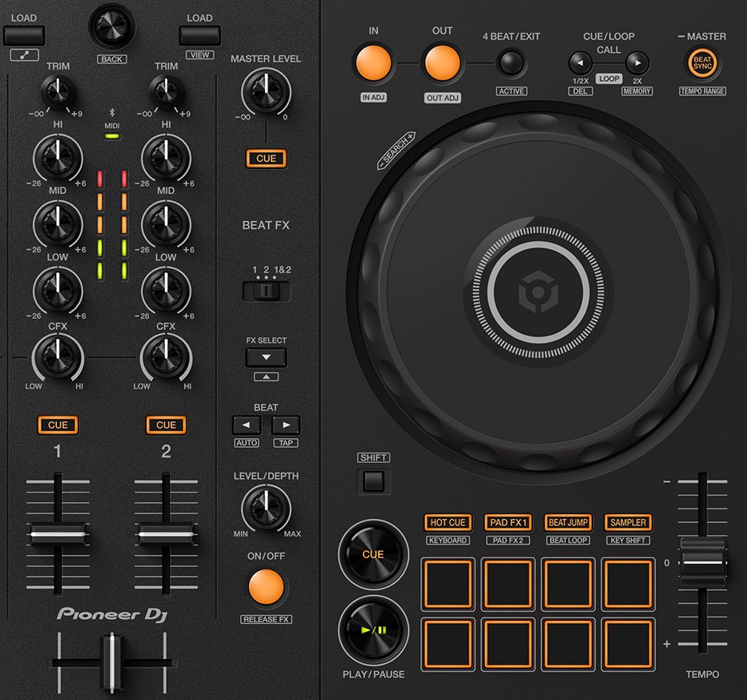This screenshot has height=700, width=747.
Task: Tap the third performance pad in the top row
Action: [568, 584]
